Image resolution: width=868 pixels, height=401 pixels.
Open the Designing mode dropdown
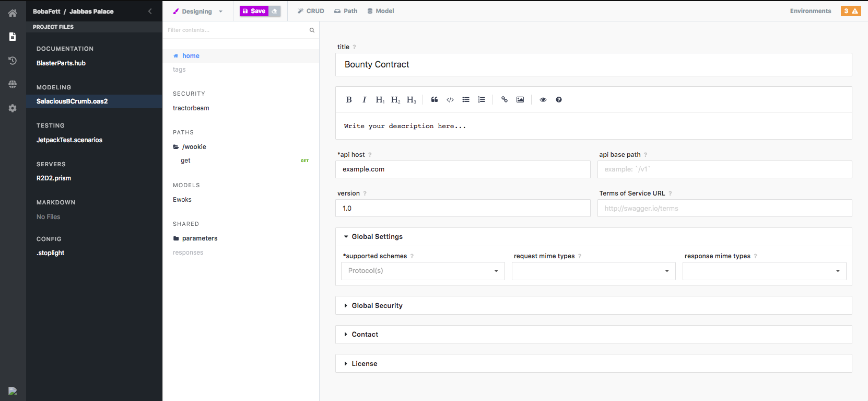pyautogui.click(x=198, y=11)
